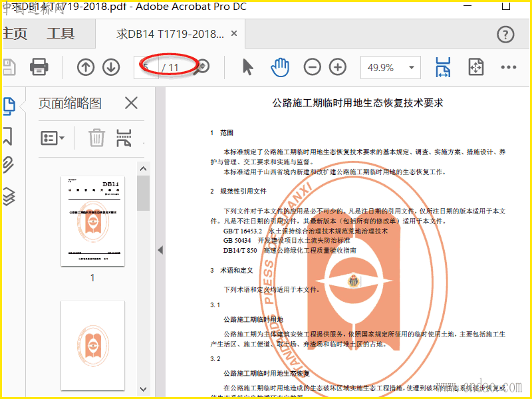Click the fit to full page icon
The height and width of the screenshot is (399, 532).
(x=476, y=67)
